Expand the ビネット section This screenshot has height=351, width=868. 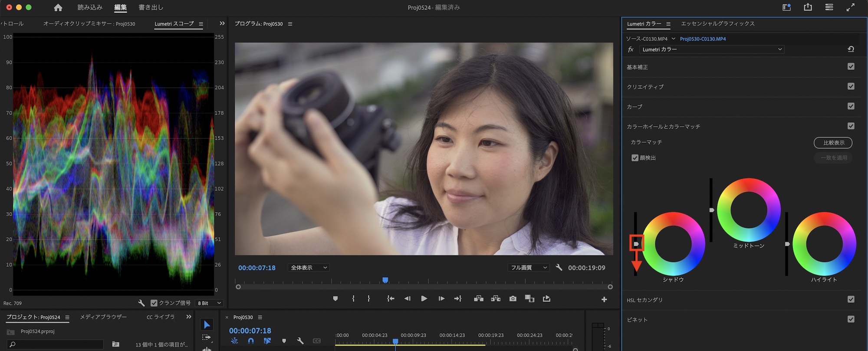tap(637, 320)
